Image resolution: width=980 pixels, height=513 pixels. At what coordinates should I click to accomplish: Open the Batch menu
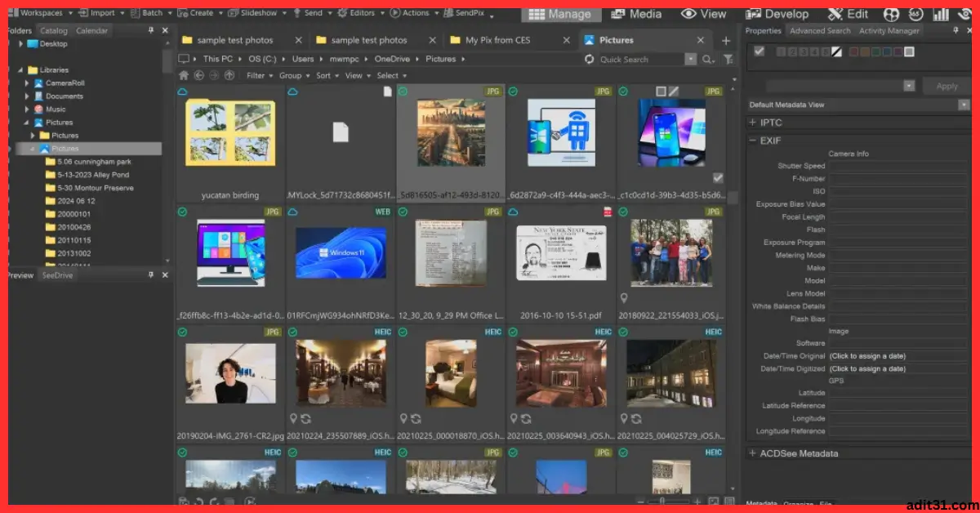[x=152, y=13]
